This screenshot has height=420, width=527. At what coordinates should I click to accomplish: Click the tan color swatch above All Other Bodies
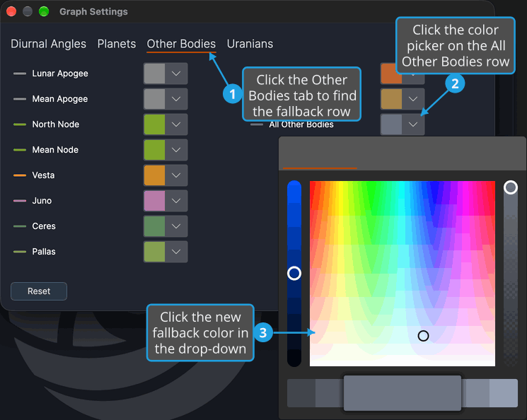[x=392, y=99]
